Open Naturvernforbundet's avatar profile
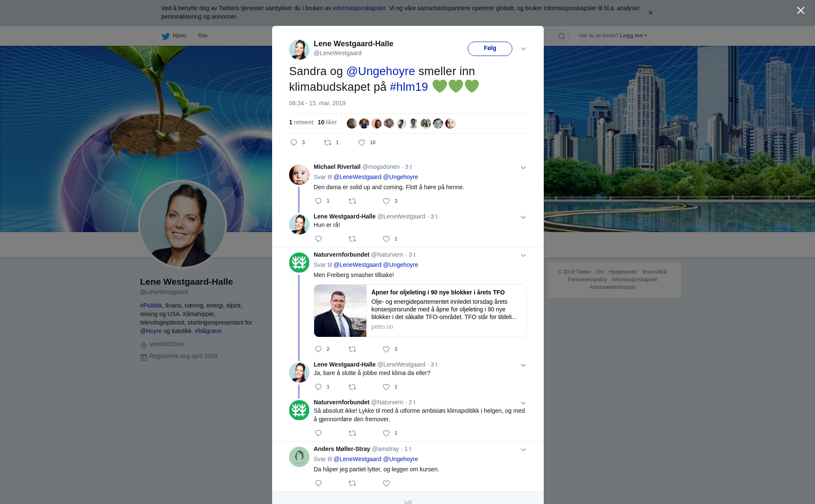Screen dimensions: 815x504 tap(299, 263)
